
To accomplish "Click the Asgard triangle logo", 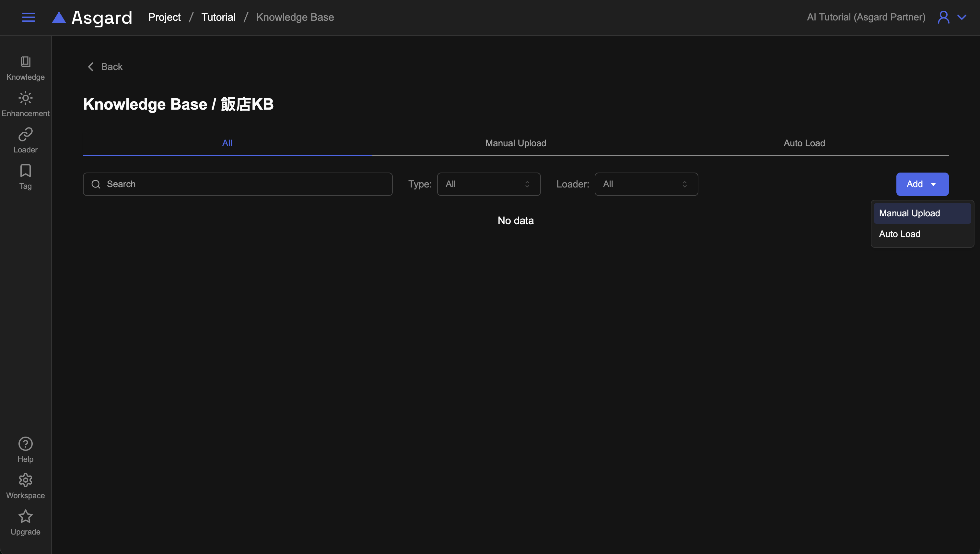I will [59, 18].
